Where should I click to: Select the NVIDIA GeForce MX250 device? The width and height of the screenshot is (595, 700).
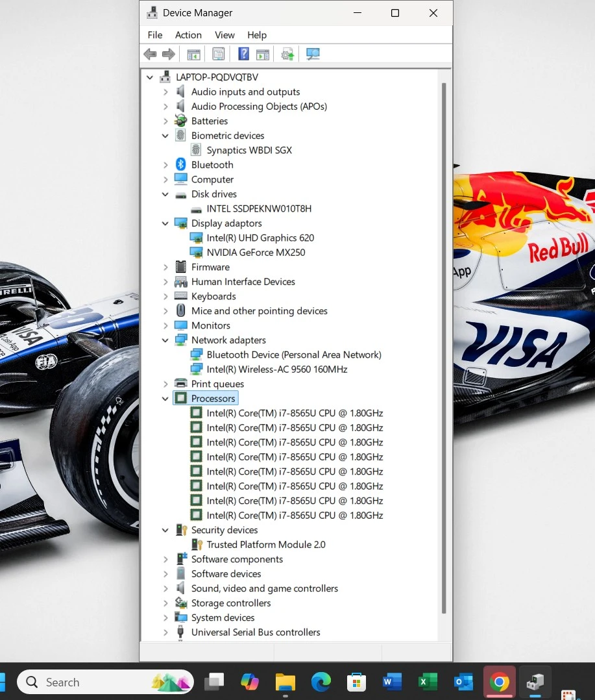point(256,253)
